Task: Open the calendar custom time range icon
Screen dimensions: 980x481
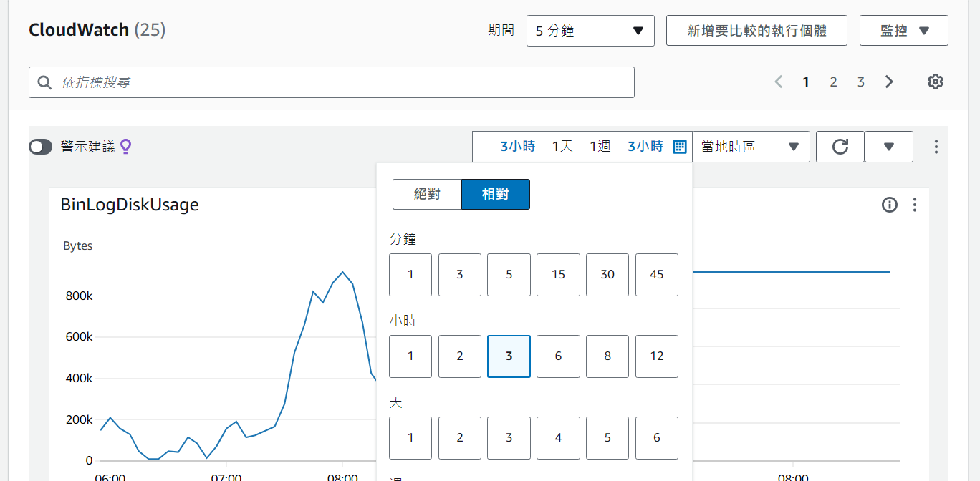Action: coord(680,147)
